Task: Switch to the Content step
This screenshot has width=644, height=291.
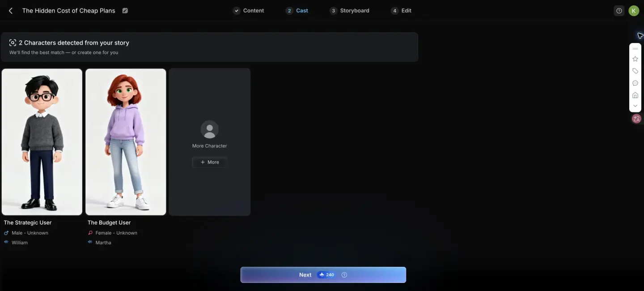Action: tap(249, 11)
